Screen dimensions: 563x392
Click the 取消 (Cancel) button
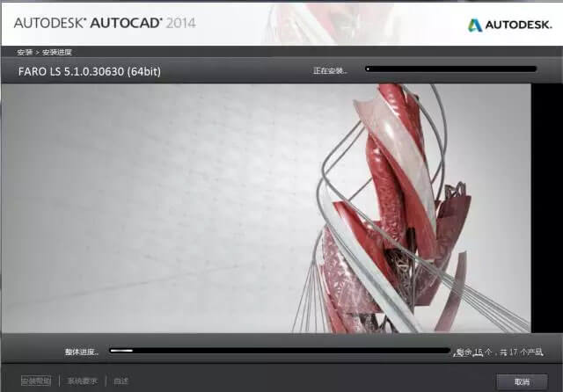pos(522,381)
